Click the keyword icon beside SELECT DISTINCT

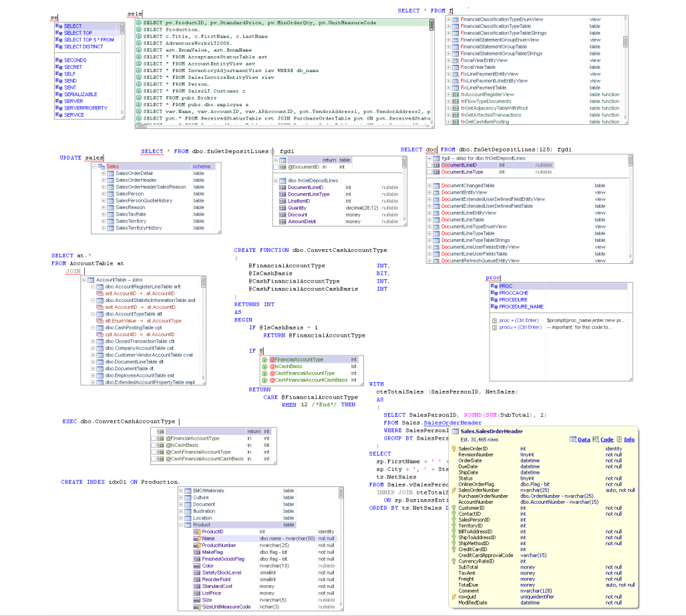pos(59,46)
